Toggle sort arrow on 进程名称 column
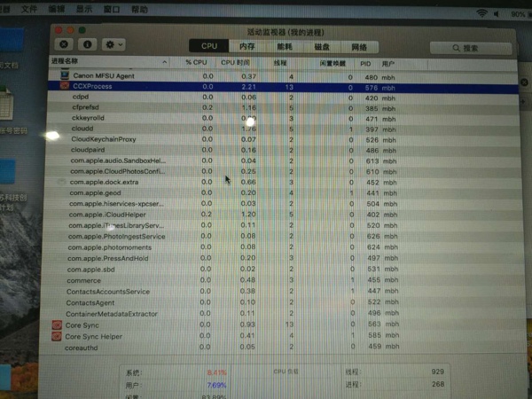This screenshot has width=532, height=399. click(x=164, y=62)
